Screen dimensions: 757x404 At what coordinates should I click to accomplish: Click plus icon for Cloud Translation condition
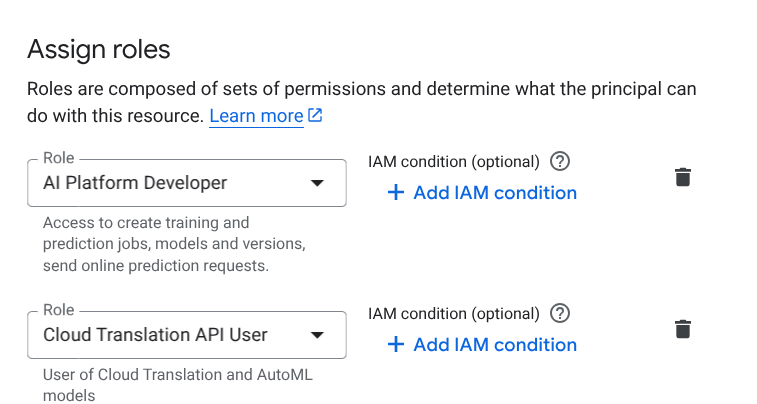tap(396, 344)
